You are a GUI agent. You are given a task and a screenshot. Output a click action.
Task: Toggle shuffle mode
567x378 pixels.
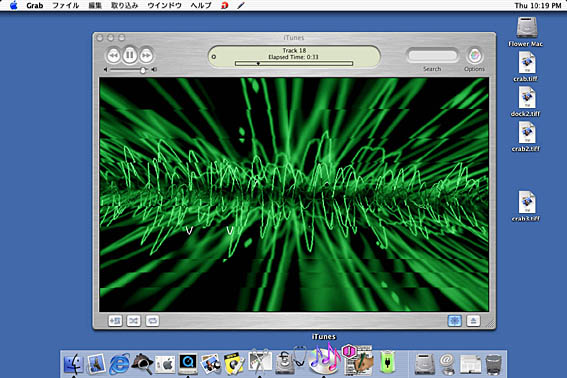(x=134, y=320)
